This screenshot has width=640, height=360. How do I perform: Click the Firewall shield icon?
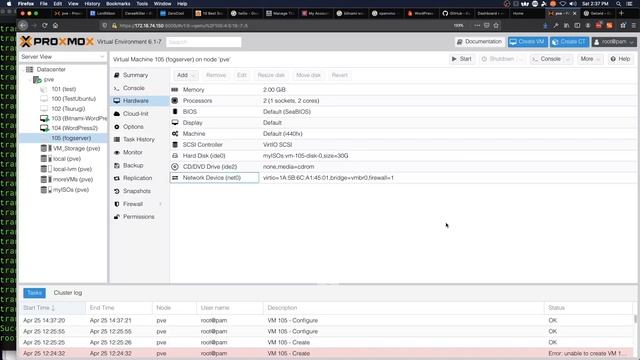pos(117,204)
